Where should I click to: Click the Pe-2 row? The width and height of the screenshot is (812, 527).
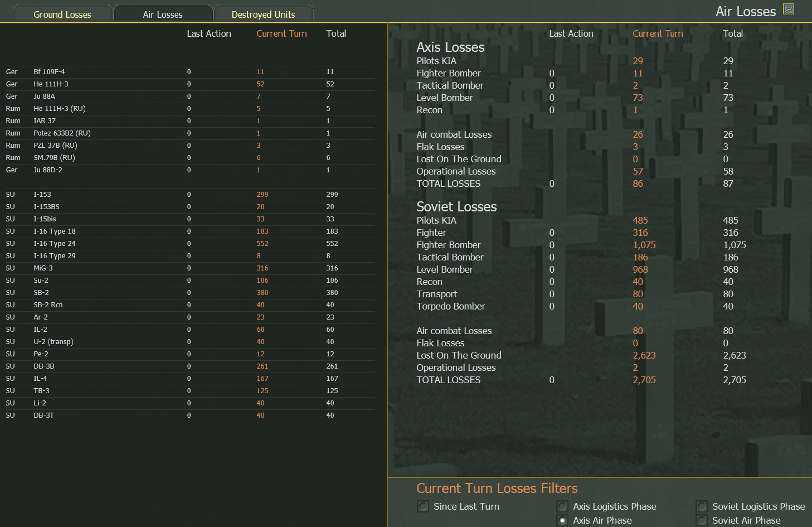click(x=189, y=354)
